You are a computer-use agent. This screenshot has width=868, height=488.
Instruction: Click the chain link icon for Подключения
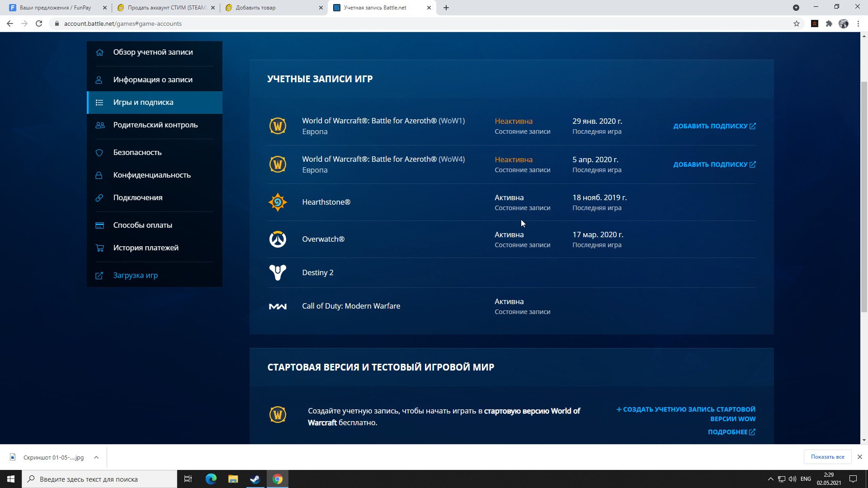[99, 198]
